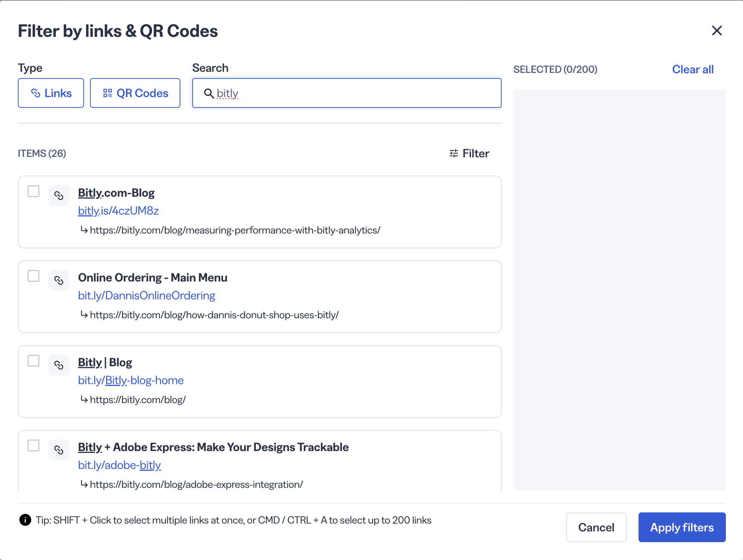Image resolution: width=743 pixels, height=560 pixels.
Task: Click the https://bitly.com/blog/ destination URL
Action: pyautogui.click(x=138, y=400)
